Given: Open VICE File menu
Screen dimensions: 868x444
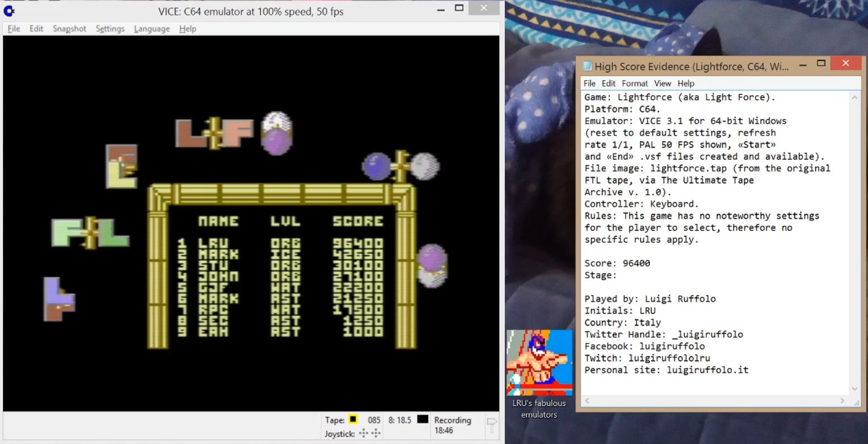Looking at the screenshot, I should pos(13,29).
